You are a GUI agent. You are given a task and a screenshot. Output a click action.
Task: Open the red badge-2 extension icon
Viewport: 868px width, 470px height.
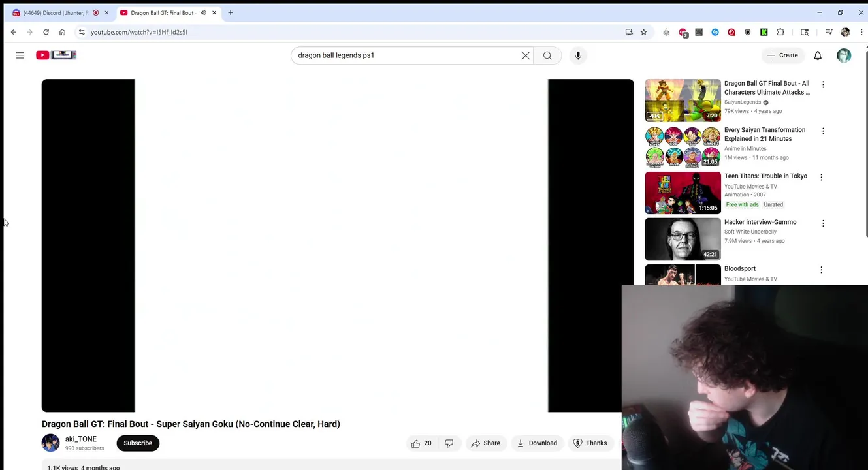tap(683, 33)
